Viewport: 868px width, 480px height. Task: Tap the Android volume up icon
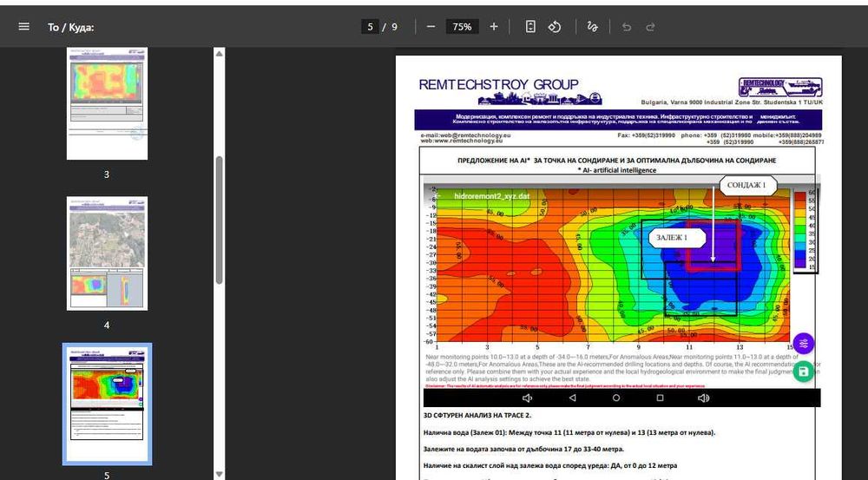(x=704, y=398)
